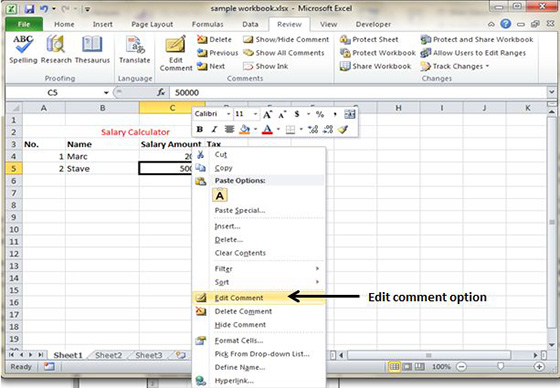Open the Calibri font dropdown
Screen dimensions: 560x388
[x=229, y=114]
